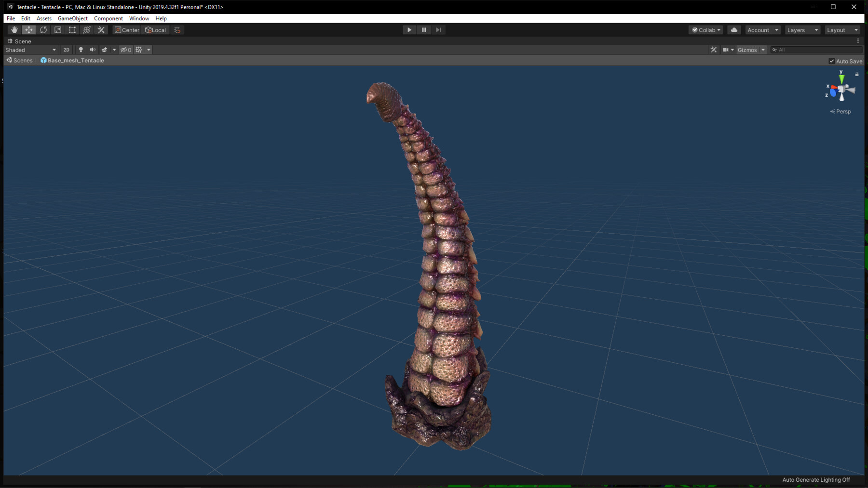Open the Layers dropdown

[802, 29]
